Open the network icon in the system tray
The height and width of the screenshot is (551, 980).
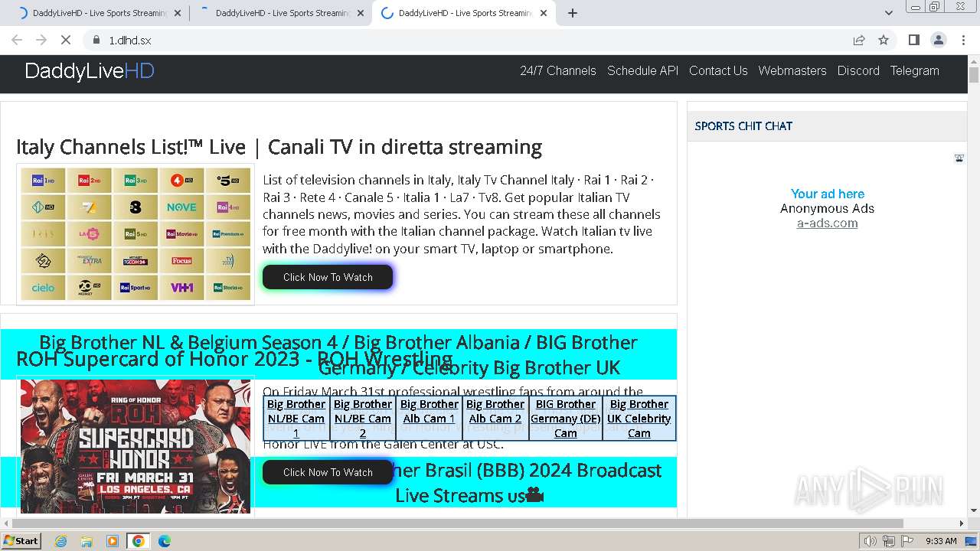point(888,541)
